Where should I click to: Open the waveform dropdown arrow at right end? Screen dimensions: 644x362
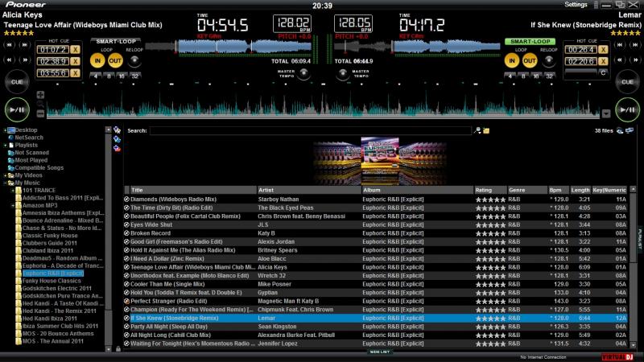point(606,113)
